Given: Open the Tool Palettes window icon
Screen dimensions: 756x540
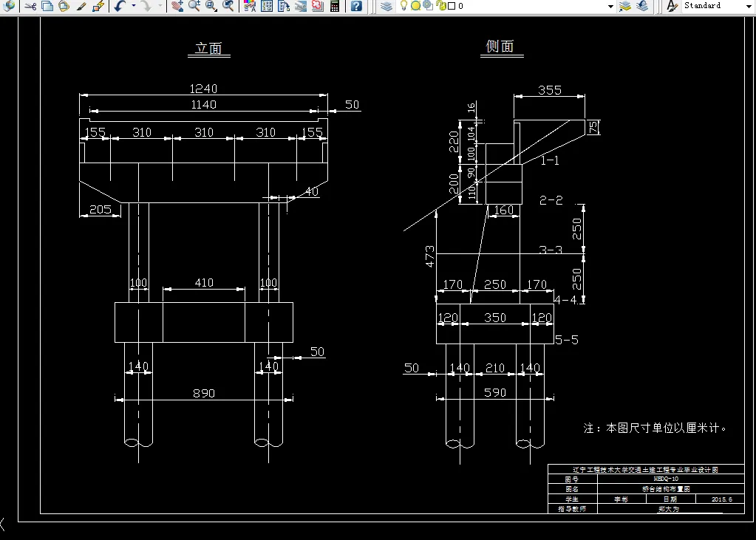Looking at the screenshot, I should pos(284,6).
